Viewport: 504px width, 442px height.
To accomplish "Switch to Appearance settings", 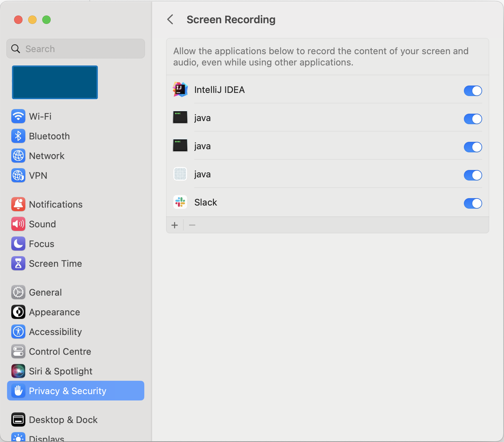I will pyautogui.click(x=54, y=312).
